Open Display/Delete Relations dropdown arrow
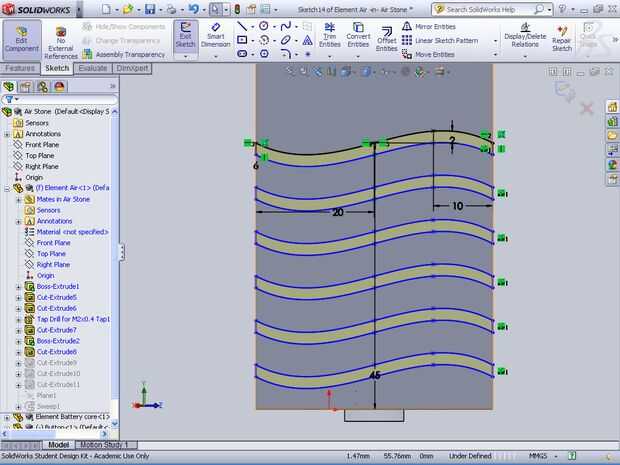This screenshot has width=620, height=465. (x=525, y=56)
